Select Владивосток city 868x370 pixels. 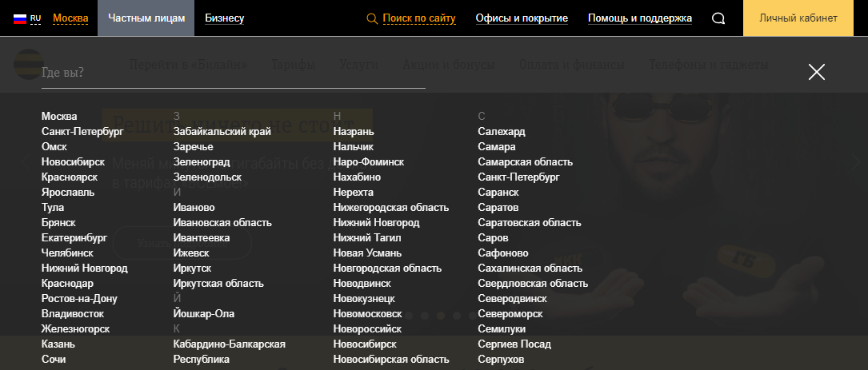[x=73, y=313]
